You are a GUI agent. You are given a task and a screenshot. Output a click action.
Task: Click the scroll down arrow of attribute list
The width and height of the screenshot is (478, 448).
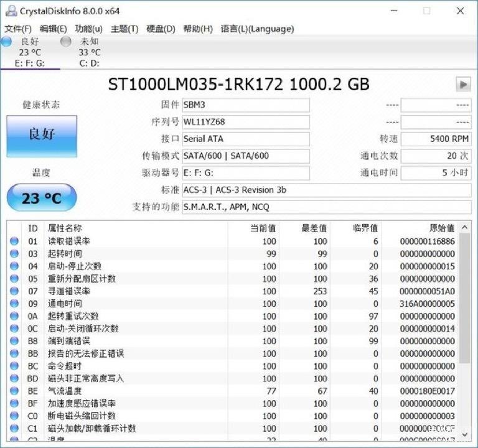[x=464, y=434]
